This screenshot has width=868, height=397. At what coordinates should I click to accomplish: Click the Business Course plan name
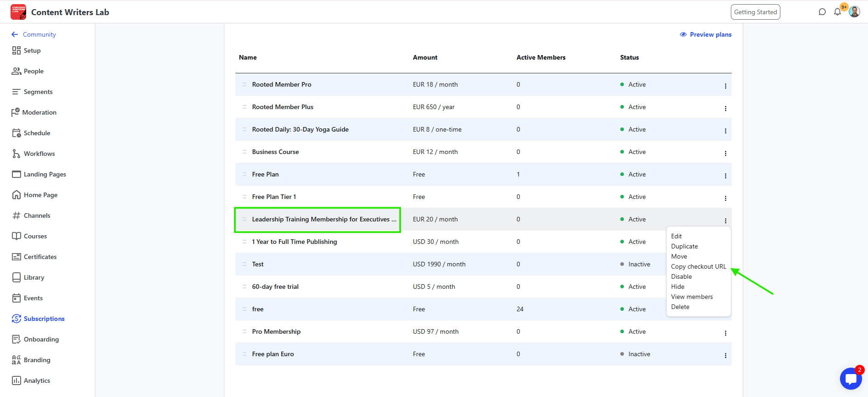(x=275, y=152)
